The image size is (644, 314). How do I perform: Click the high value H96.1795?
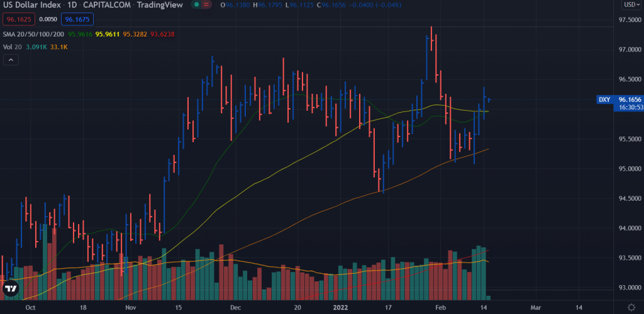269,5
